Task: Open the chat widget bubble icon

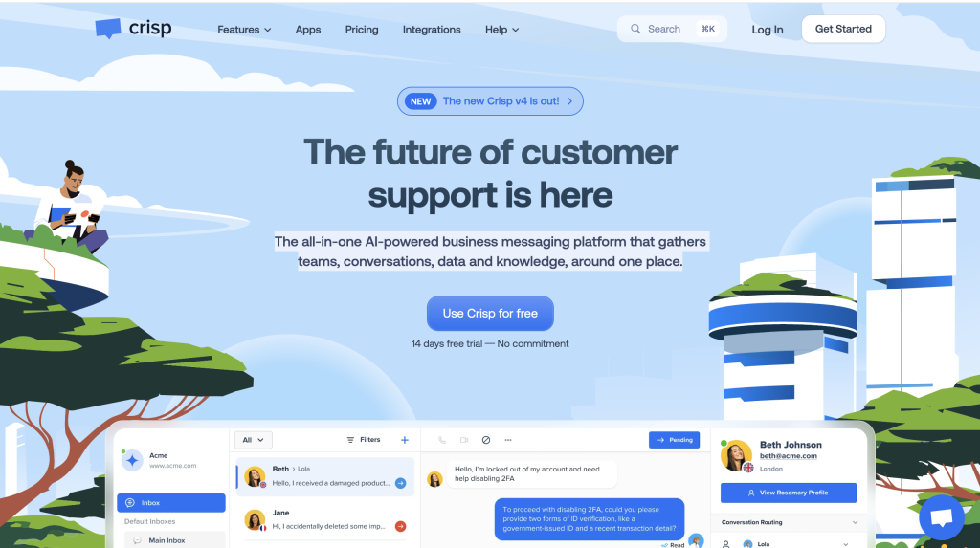Action: [942, 517]
